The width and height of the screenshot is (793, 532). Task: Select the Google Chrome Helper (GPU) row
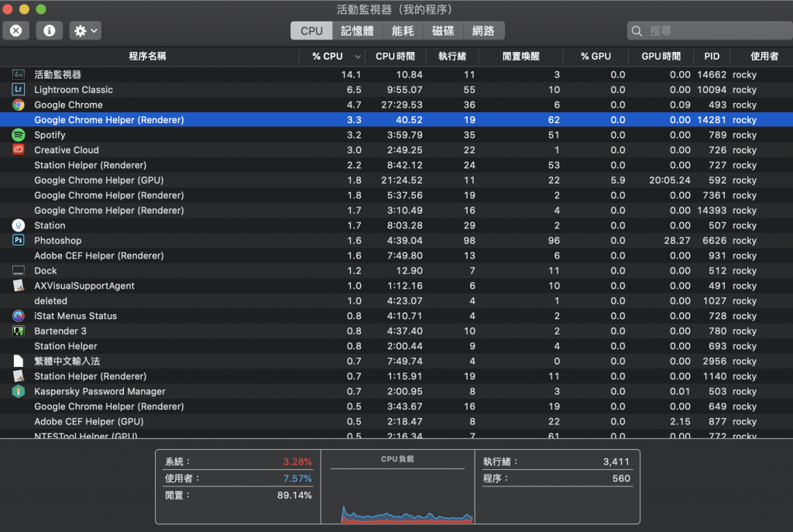(x=396, y=180)
